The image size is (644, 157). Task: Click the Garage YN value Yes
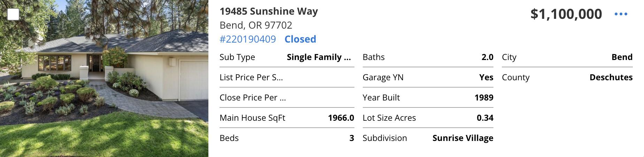[486, 77]
